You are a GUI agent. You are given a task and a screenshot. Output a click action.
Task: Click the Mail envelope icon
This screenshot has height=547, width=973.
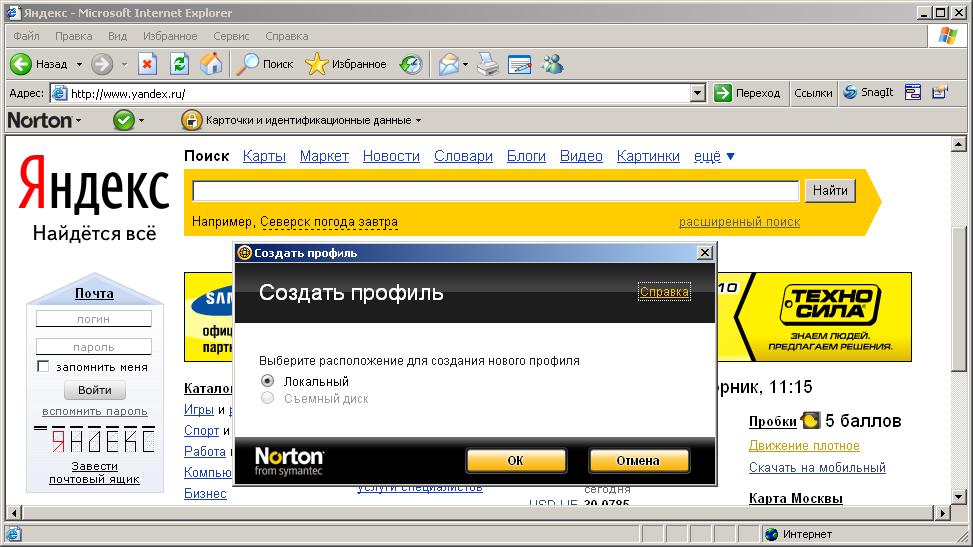(449, 64)
